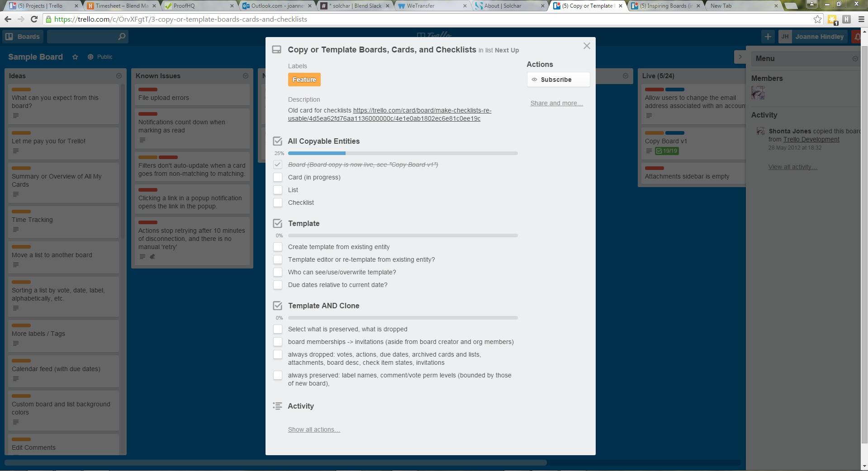Click View all activity link
The height and width of the screenshot is (471, 868).
[x=792, y=167]
